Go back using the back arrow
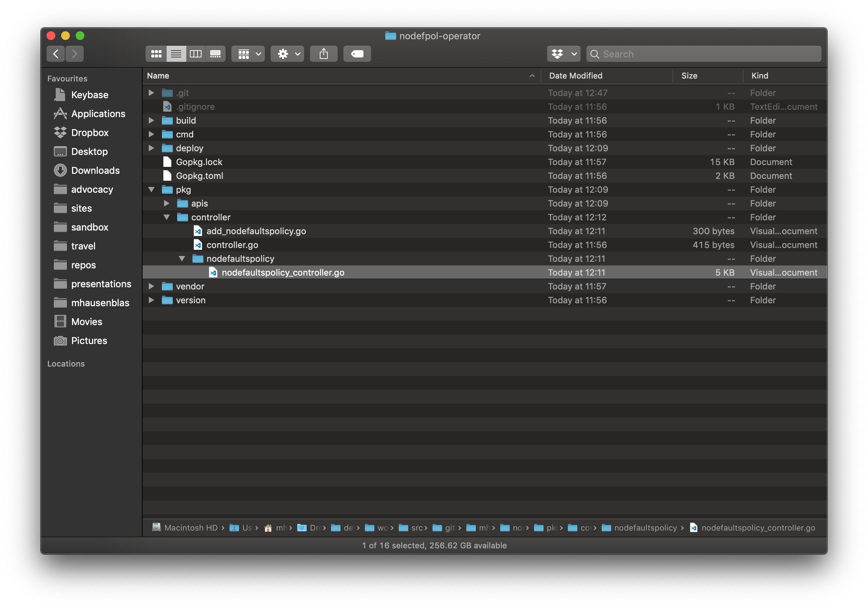 coord(56,54)
